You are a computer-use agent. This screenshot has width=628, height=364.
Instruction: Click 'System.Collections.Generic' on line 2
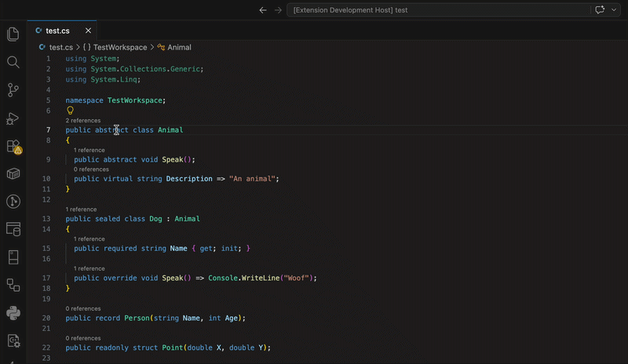(145, 69)
